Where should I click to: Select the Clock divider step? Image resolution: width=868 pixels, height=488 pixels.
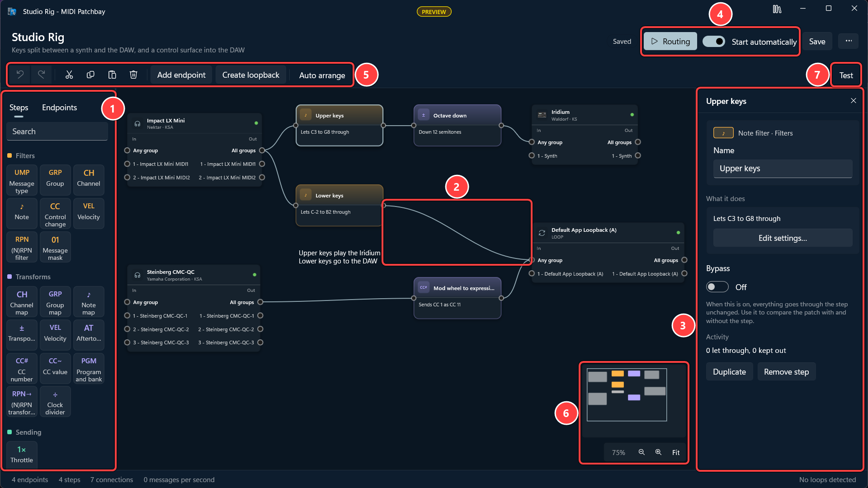pos(55,402)
